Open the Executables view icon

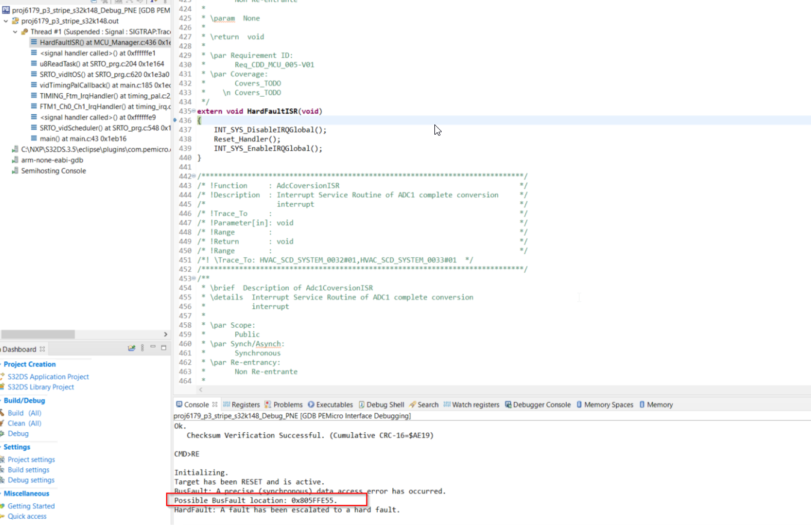point(312,405)
